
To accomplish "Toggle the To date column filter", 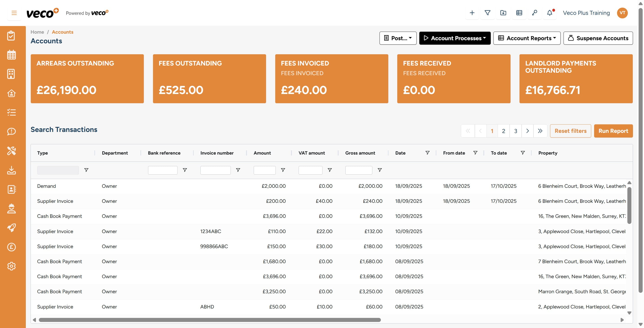I will click(x=523, y=153).
